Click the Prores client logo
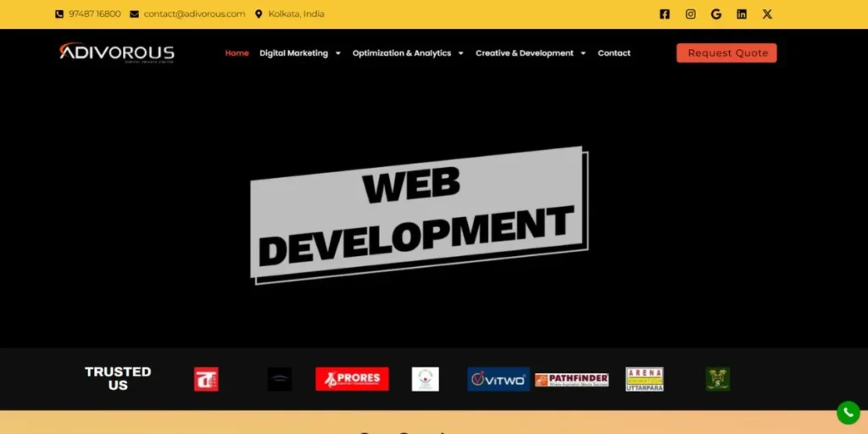The width and height of the screenshot is (868, 434). click(352, 379)
